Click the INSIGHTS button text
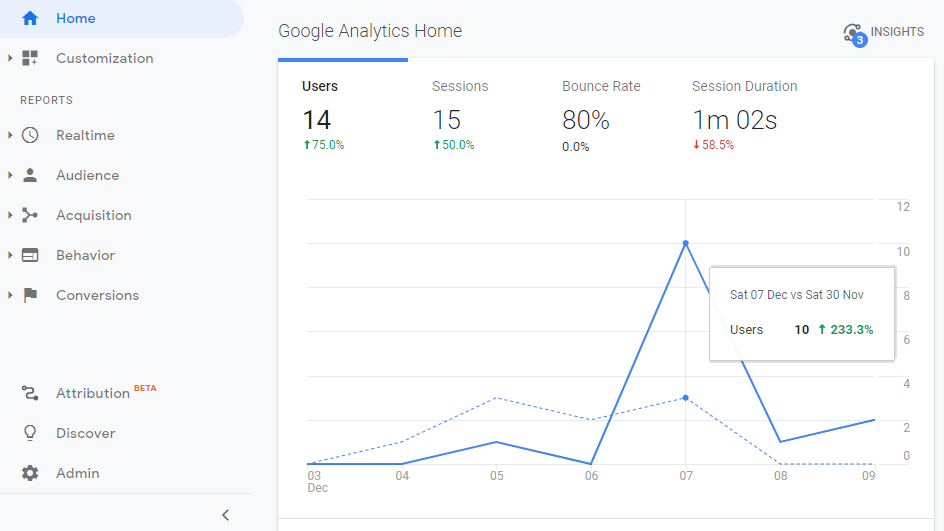The image size is (944, 531). pyautogui.click(x=897, y=32)
